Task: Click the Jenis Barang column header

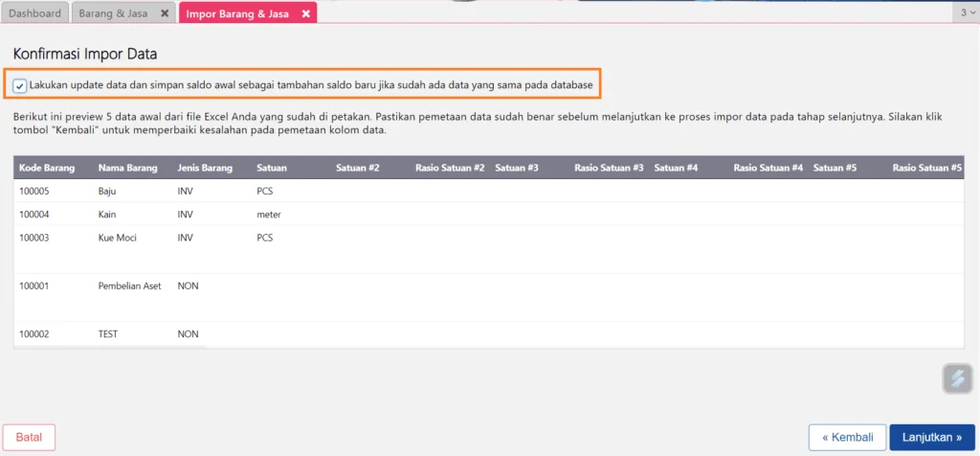Action: tap(205, 168)
